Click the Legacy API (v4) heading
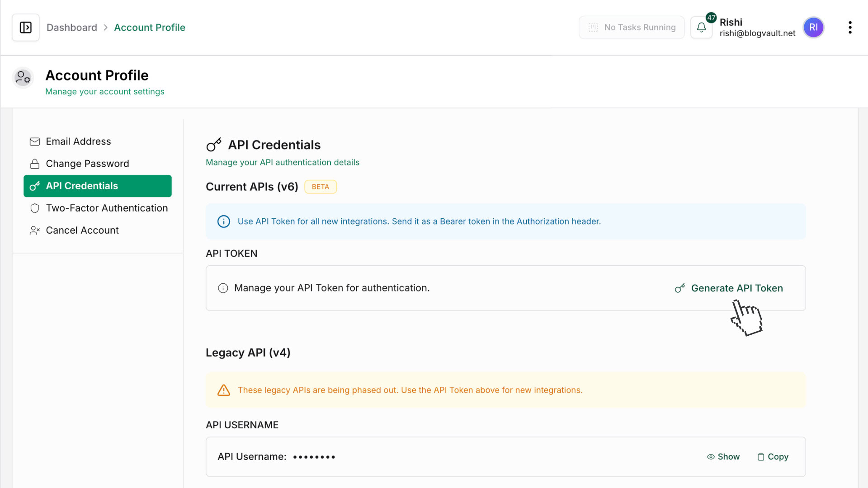Screen dimensions: 868x488 point(248,352)
